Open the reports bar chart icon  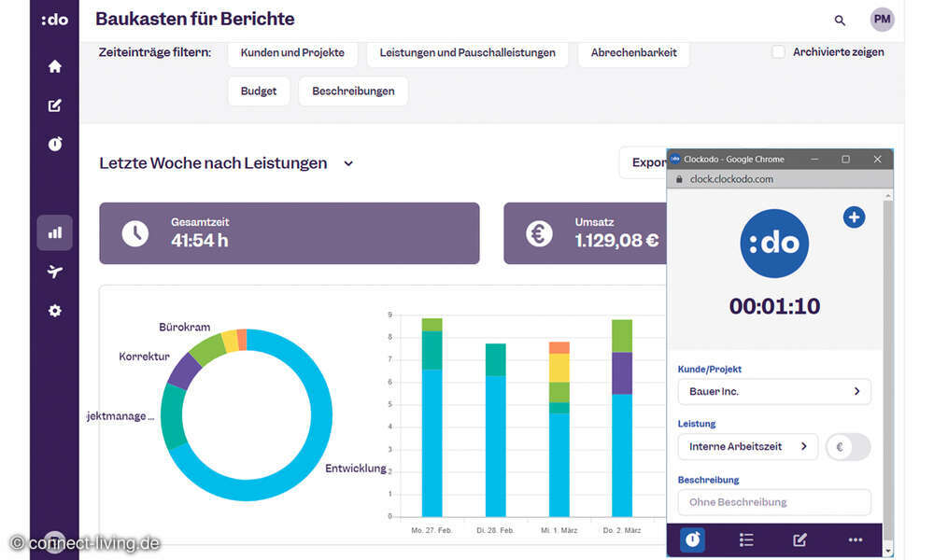[54, 232]
